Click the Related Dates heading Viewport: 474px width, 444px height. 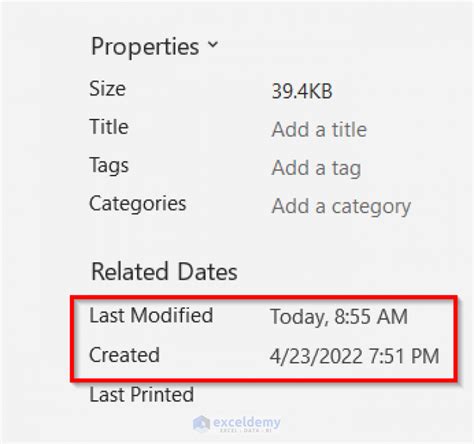[x=164, y=271]
